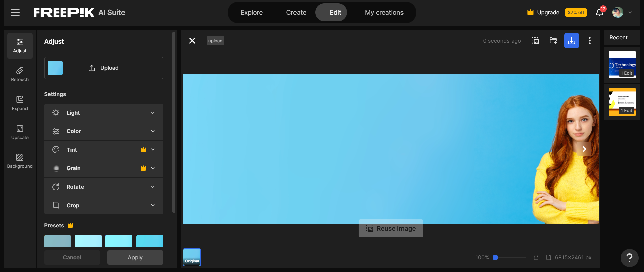
Task: Click the Reuse image button
Action: pyautogui.click(x=391, y=228)
